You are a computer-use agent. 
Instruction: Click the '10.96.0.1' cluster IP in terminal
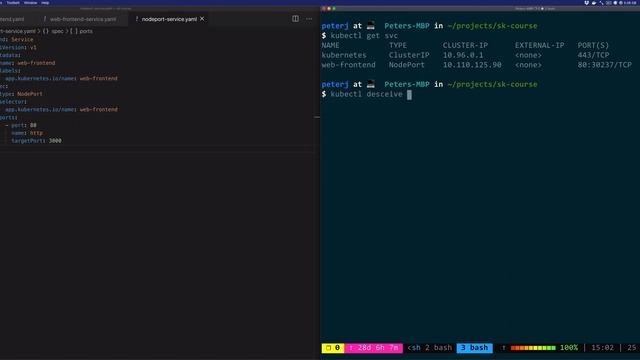[x=463, y=55]
